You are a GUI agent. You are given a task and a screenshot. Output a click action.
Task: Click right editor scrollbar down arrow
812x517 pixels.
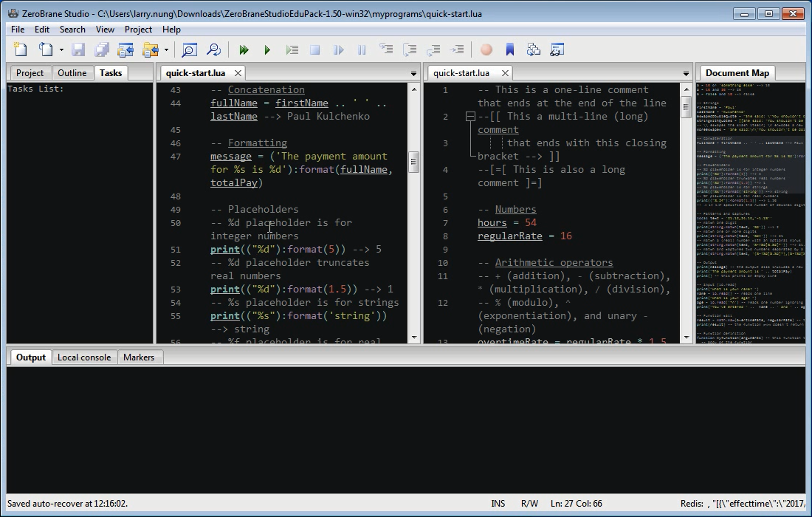[x=687, y=338]
